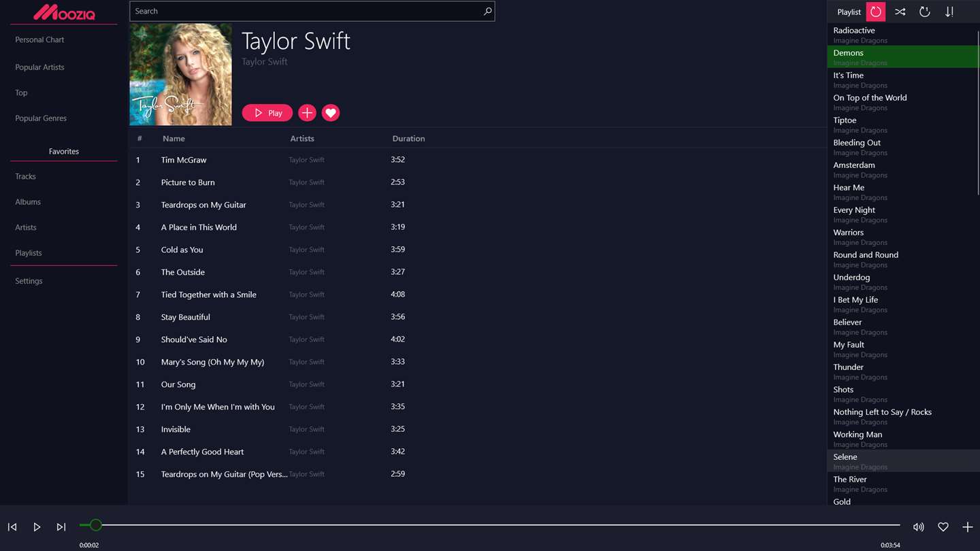Screen dimensions: 980x551
Task: Add current track with bottom plus icon
Action: pyautogui.click(x=967, y=527)
